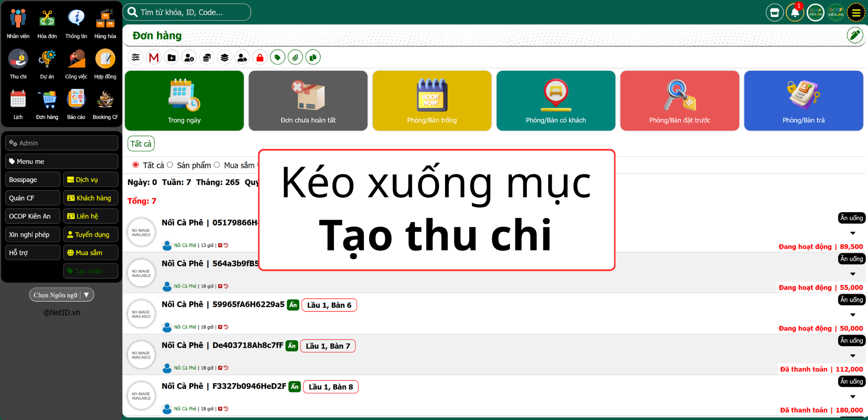Select the Tất cả radio button

[136, 165]
